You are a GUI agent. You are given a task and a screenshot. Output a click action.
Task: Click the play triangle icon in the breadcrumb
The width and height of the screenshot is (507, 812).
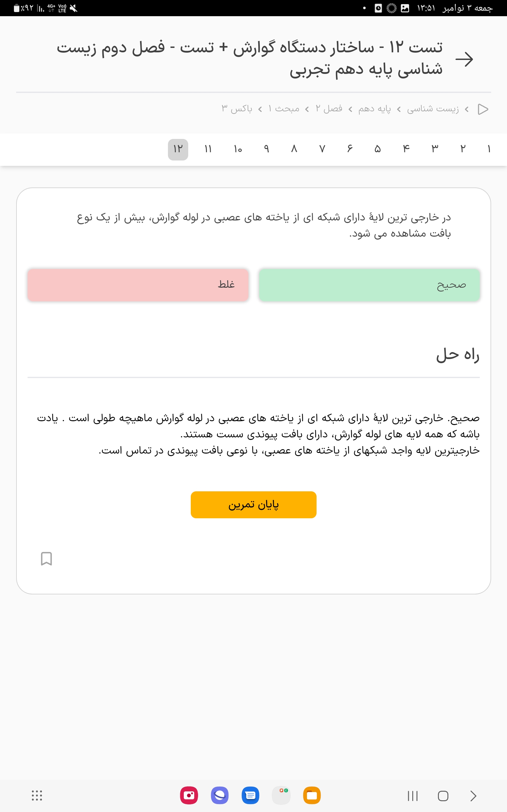[x=483, y=109]
